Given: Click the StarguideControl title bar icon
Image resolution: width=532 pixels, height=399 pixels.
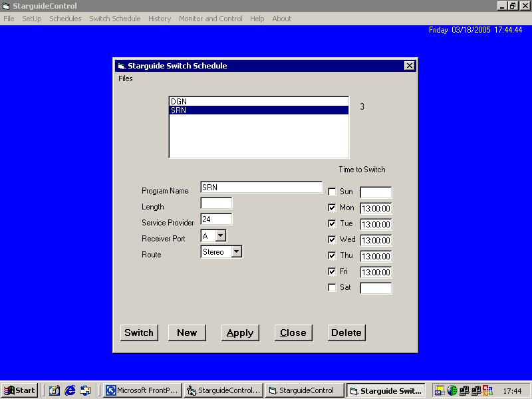Looking at the screenshot, I should click(x=6, y=6).
